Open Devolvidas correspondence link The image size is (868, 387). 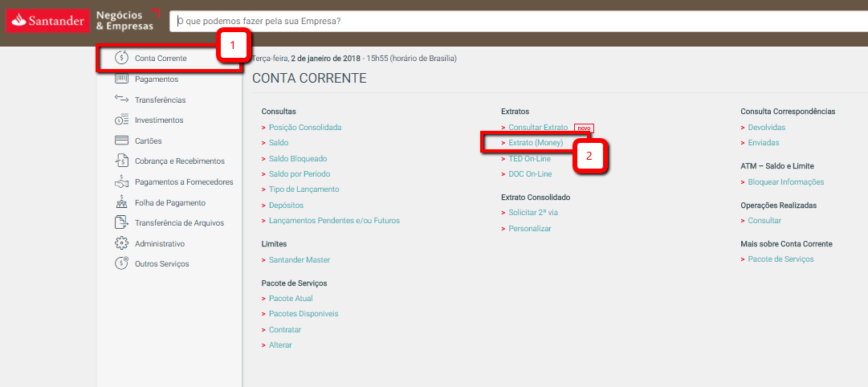click(x=767, y=128)
